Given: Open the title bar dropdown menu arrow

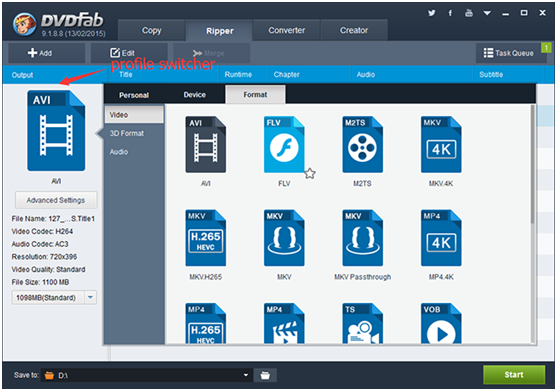Looking at the screenshot, I should [x=487, y=13].
